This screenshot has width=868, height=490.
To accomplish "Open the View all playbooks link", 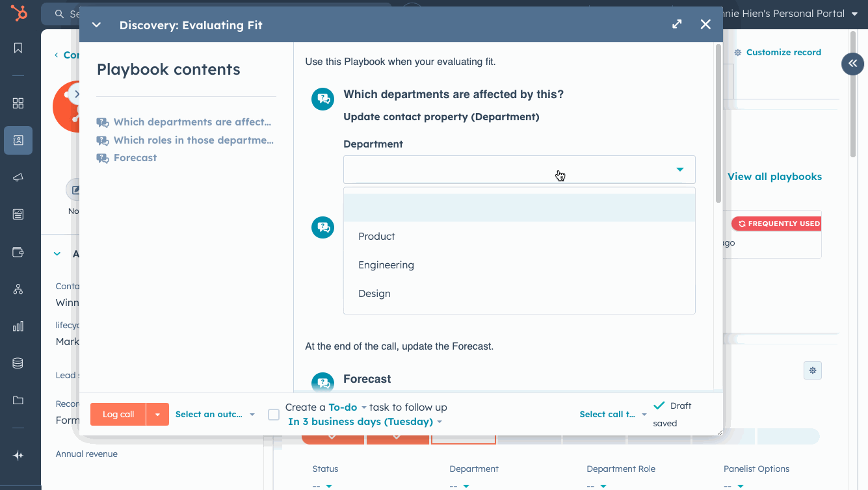I will pyautogui.click(x=775, y=176).
